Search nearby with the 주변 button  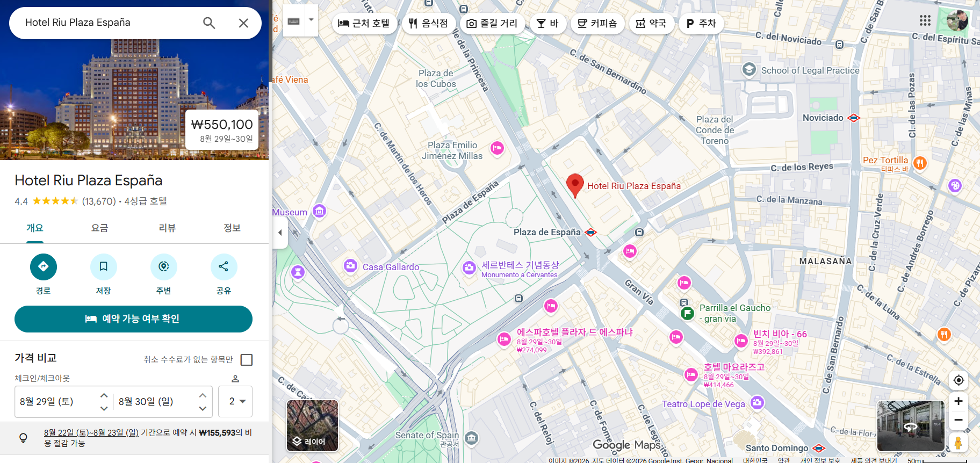tap(164, 267)
